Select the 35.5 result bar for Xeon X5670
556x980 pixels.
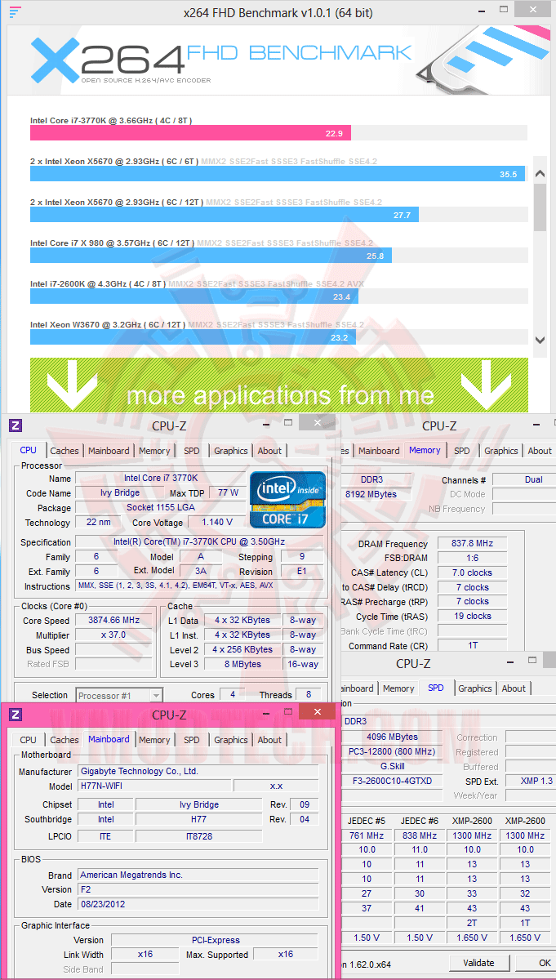pyautogui.click(x=278, y=174)
